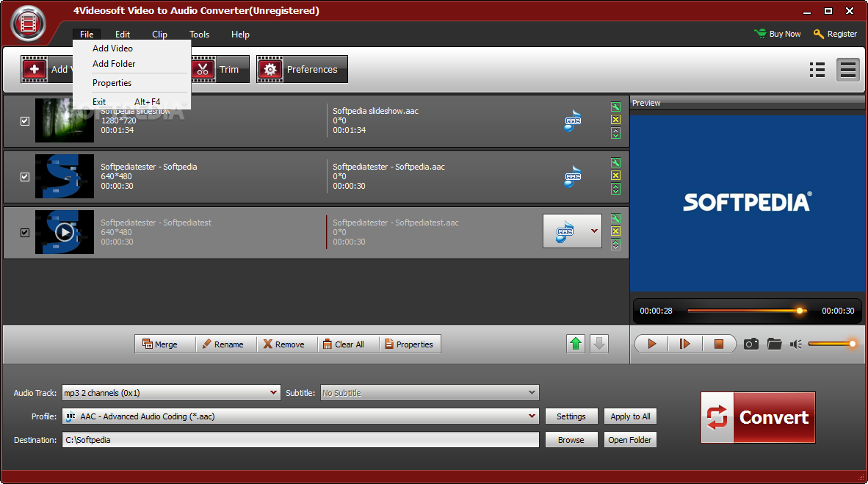
Task: Click the Destination path field
Action: point(300,440)
